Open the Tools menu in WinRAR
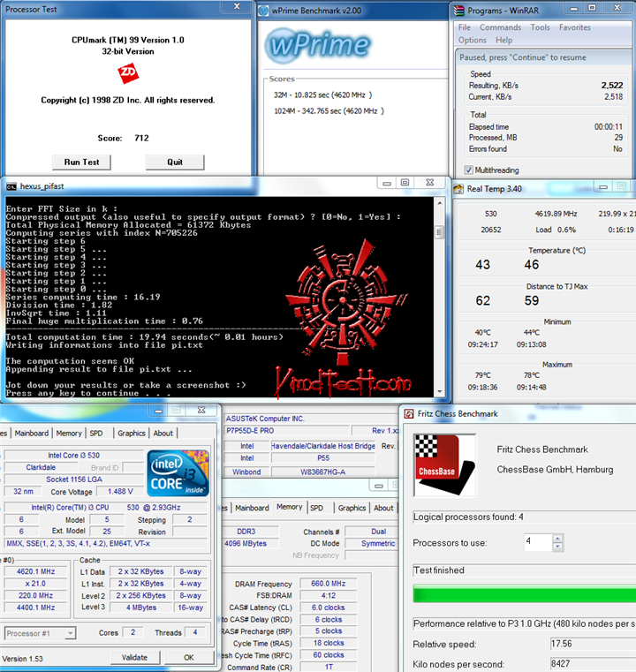Screen dimensions: 636x672 (540, 27)
